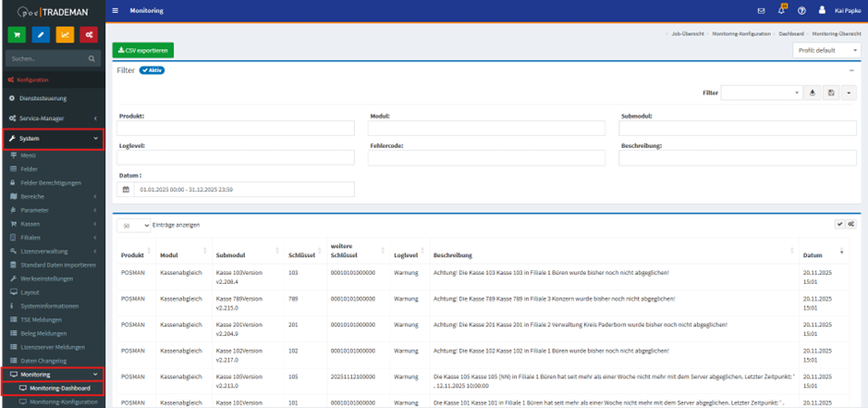Open the Menü sidebar entry
Image resolution: width=868 pixels, height=408 pixels.
(29, 155)
